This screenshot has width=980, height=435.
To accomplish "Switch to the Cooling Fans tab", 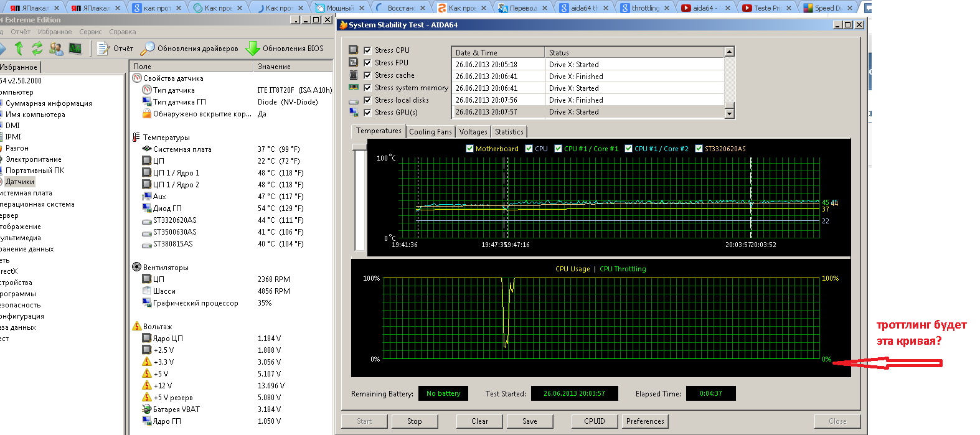I will click(x=430, y=132).
